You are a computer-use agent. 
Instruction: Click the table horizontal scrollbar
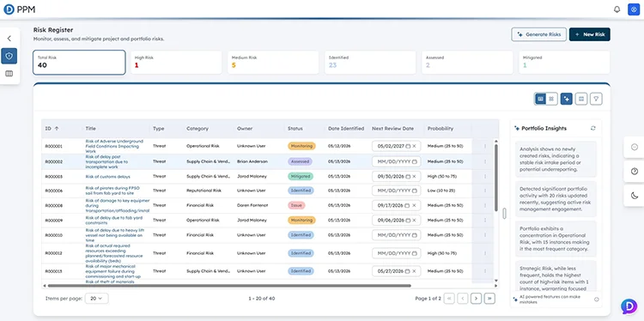[229, 286]
